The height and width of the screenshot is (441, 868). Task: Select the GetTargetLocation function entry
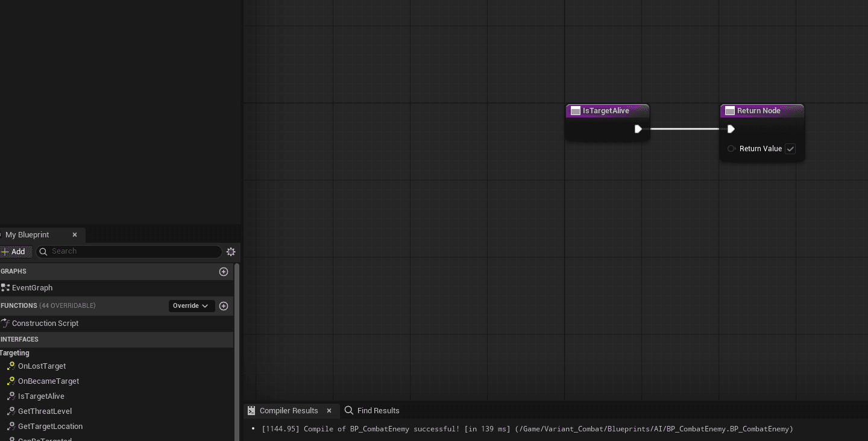pyautogui.click(x=50, y=426)
